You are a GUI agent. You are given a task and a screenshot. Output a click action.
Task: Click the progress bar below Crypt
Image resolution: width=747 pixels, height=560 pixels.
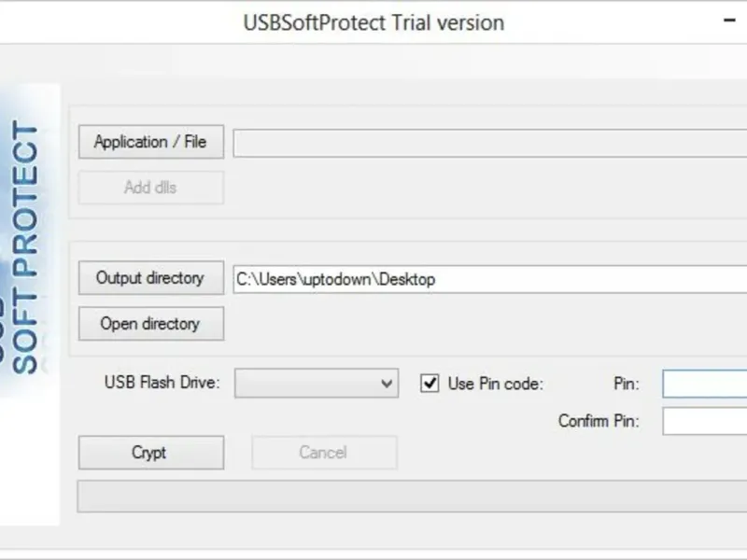coord(411,496)
